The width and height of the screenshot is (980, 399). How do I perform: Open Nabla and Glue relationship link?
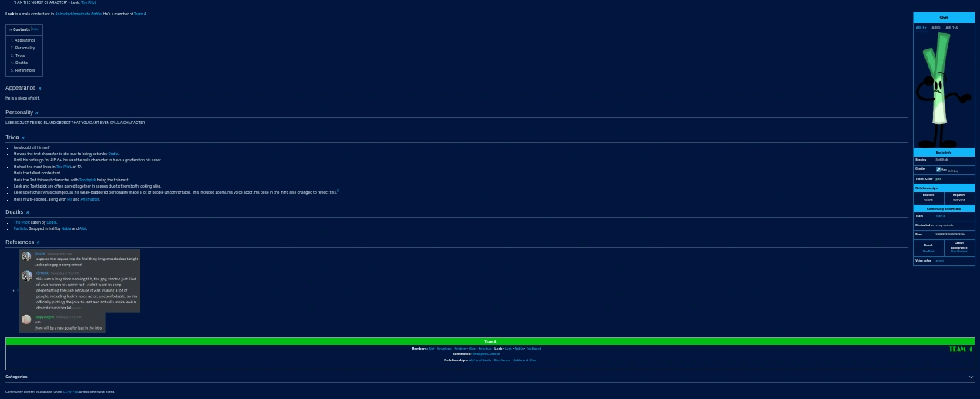(x=524, y=360)
